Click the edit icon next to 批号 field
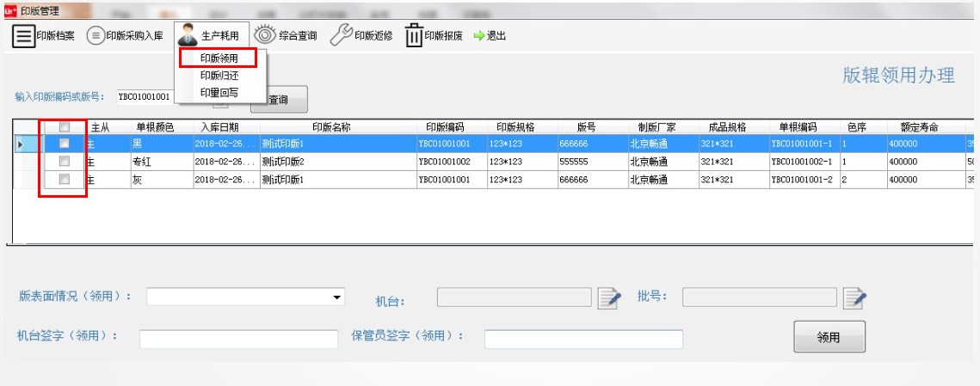The image size is (980, 386). (x=854, y=298)
